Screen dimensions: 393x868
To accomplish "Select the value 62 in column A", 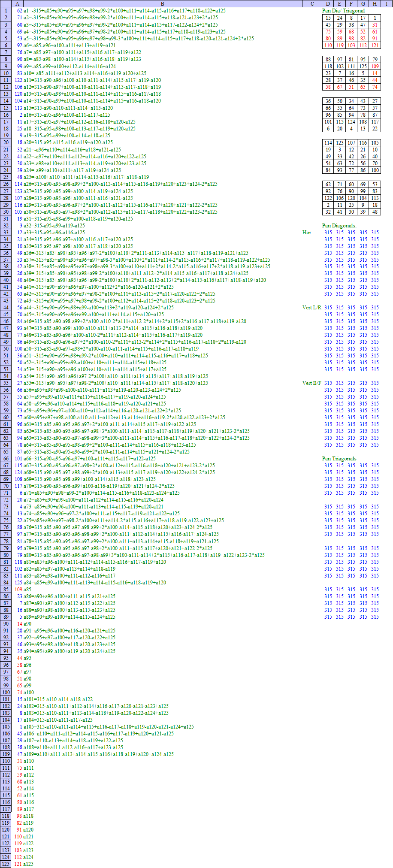I will click(19, 10).
